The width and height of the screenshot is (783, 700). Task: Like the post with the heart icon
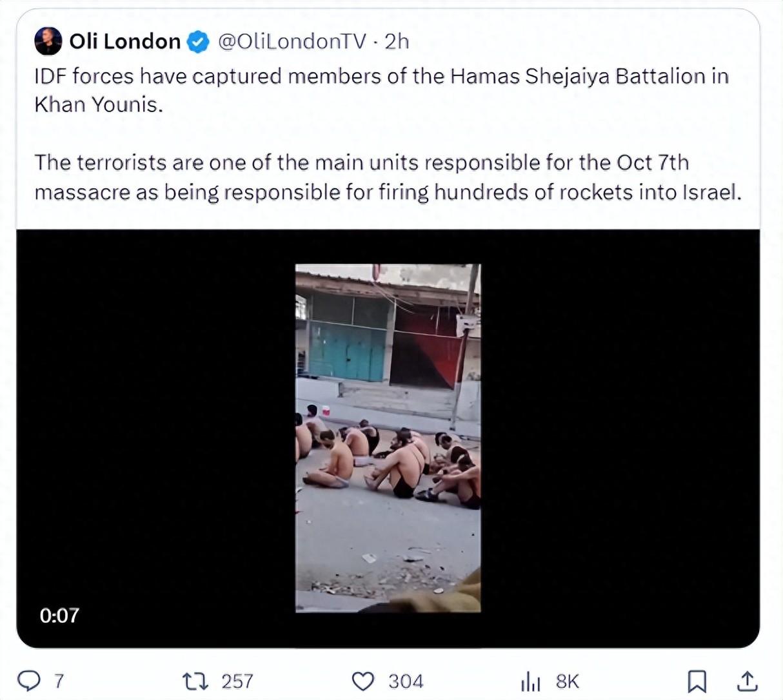coord(363,681)
